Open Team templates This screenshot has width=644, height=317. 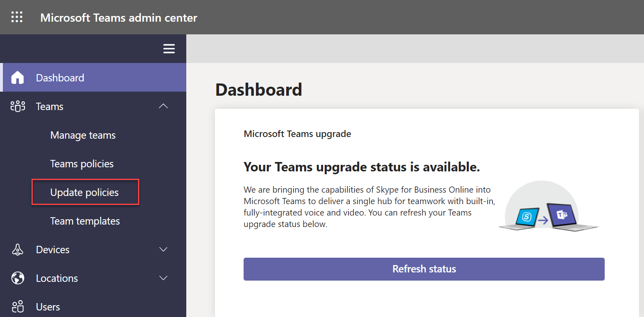(85, 221)
